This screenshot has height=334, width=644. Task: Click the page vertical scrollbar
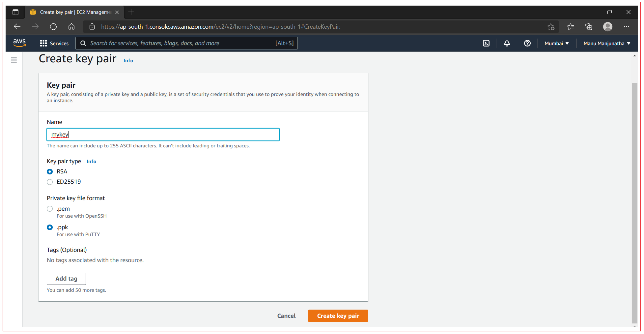pyautogui.click(x=634, y=203)
